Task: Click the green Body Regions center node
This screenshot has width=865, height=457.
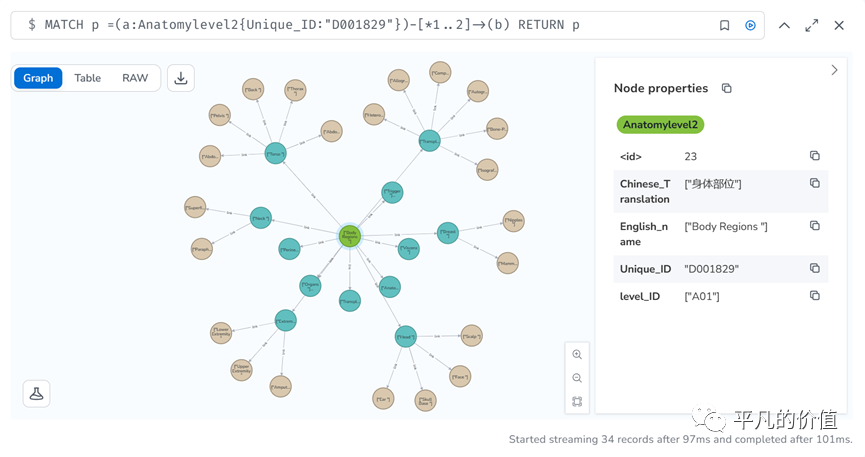Action: click(349, 236)
